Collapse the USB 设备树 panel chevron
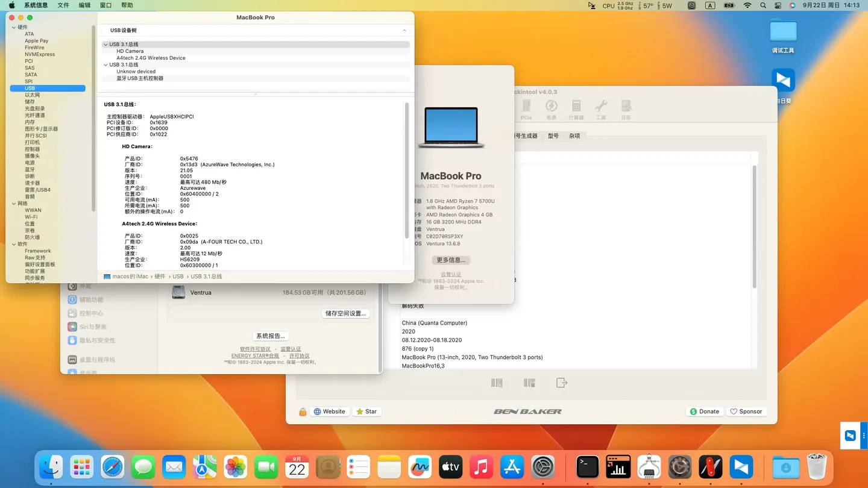Screen dimensions: 868x488 tap(404, 30)
